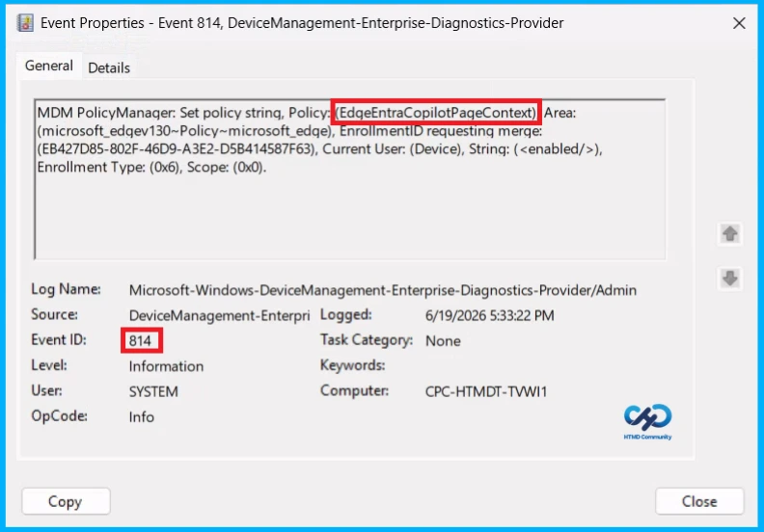Click the Computer value CPC-HTMDT-TVWI1
The width and height of the screenshot is (764, 532).
pyautogui.click(x=486, y=391)
